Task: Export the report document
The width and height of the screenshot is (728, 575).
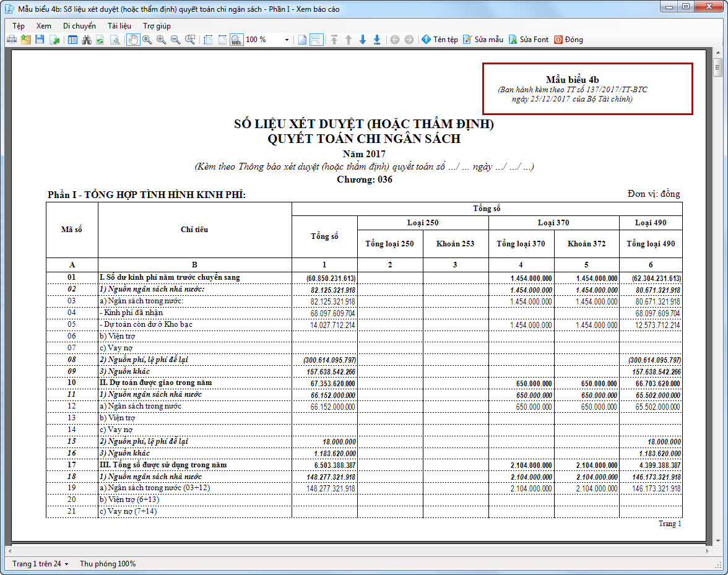Action: [54, 40]
